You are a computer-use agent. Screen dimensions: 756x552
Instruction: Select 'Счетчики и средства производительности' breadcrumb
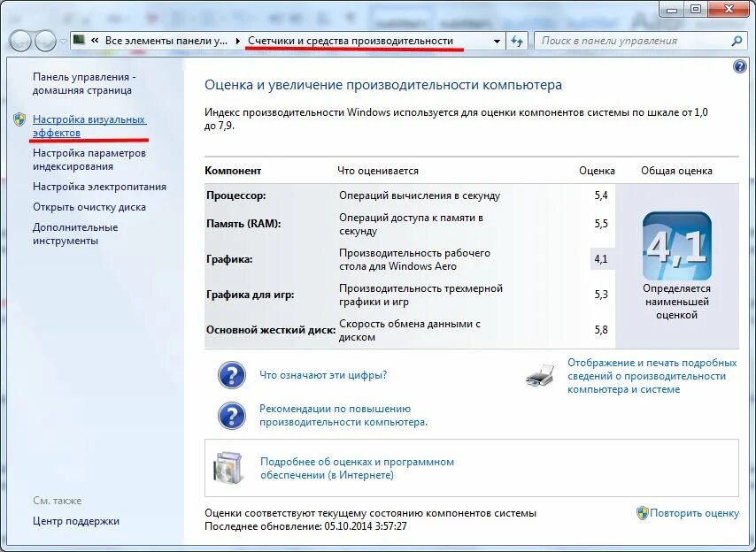[351, 41]
